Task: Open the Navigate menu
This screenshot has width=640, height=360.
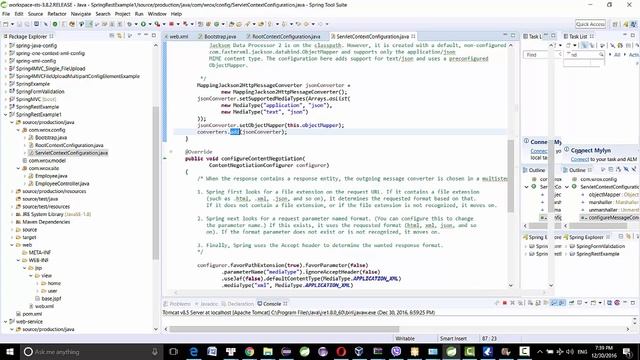Action: tap(81, 14)
